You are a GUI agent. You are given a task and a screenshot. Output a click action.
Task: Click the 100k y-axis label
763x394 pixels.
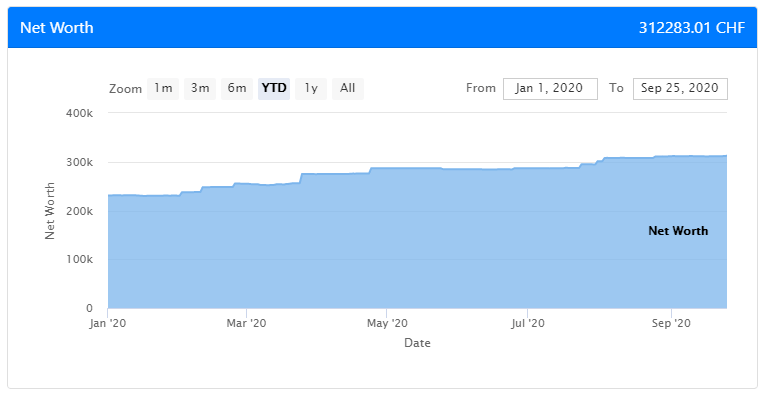click(x=79, y=259)
